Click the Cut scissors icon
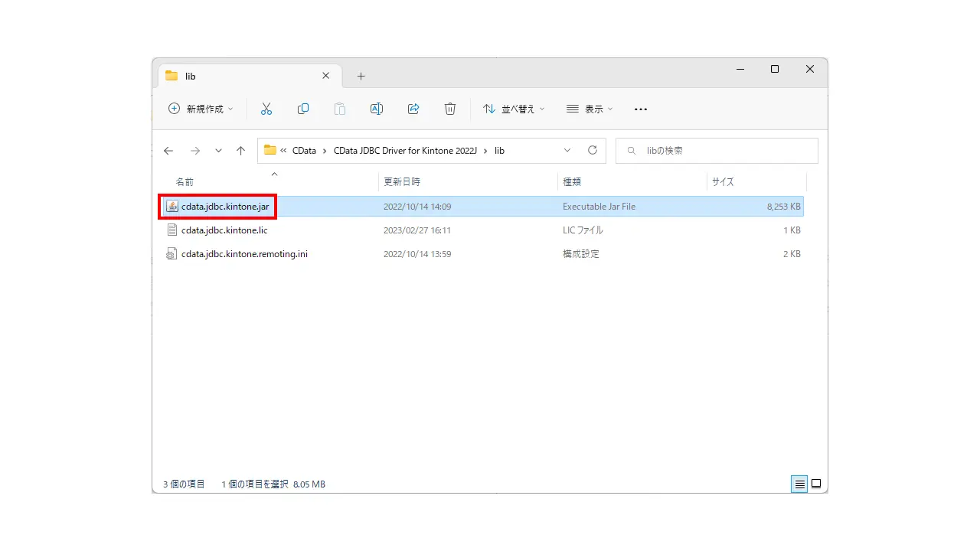Screen dimensions: 980x551 266,109
